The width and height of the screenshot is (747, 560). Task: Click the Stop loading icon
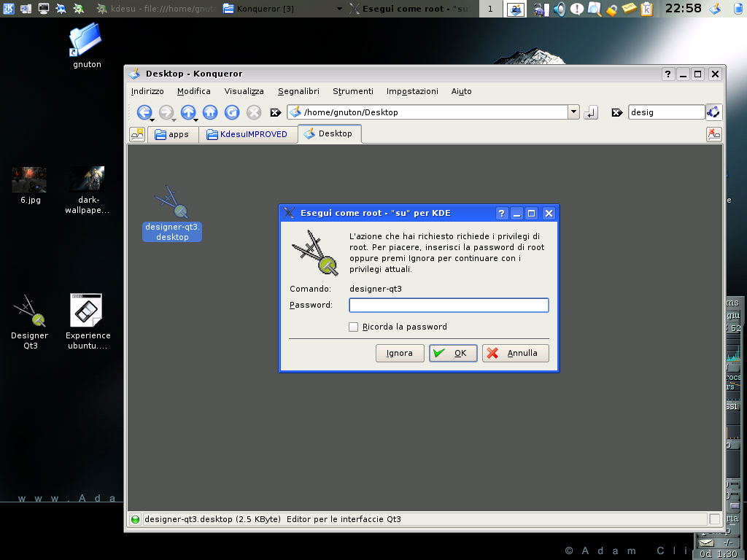point(254,112)
